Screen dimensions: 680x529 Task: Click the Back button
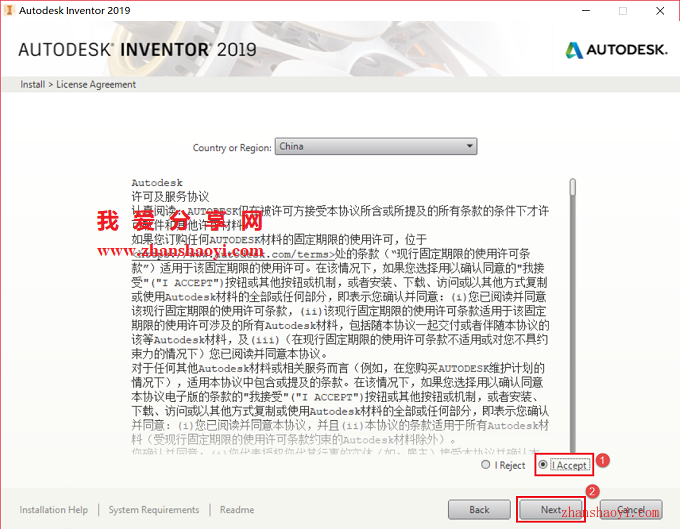pyautogui.click(x=479, y=509)
